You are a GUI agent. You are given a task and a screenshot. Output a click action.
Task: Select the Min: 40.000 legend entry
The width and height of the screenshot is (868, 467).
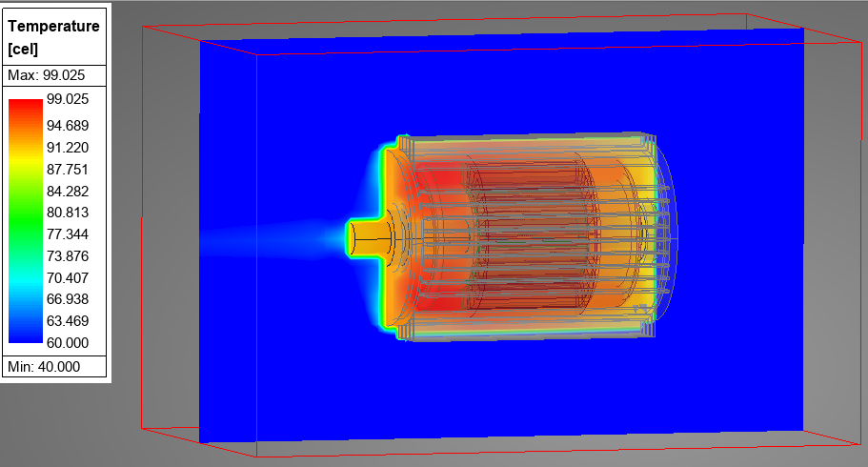click(x=44, y=367)
